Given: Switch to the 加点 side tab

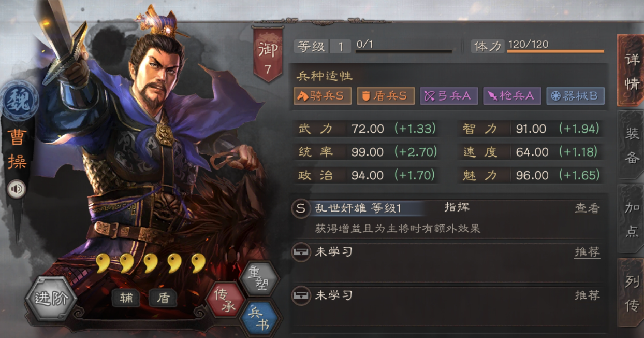Looking at the screenshot, I should click(632, 219).
